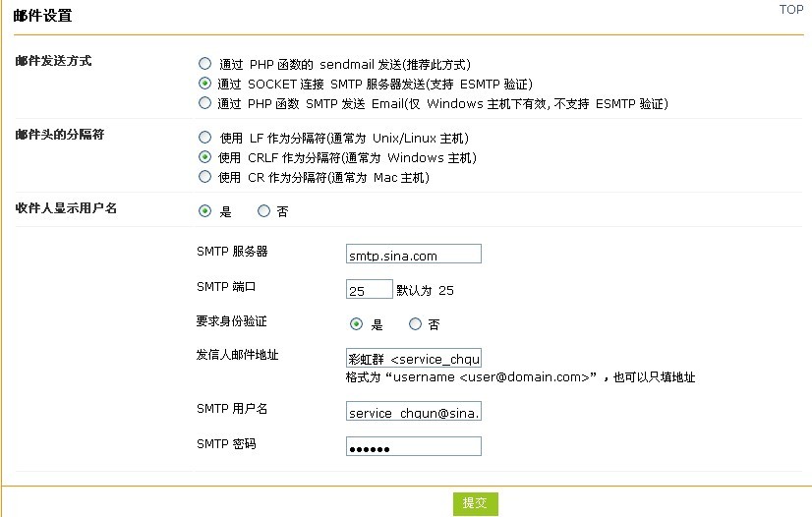Click the SMTP 服务器 input field

tap(414, 254)
